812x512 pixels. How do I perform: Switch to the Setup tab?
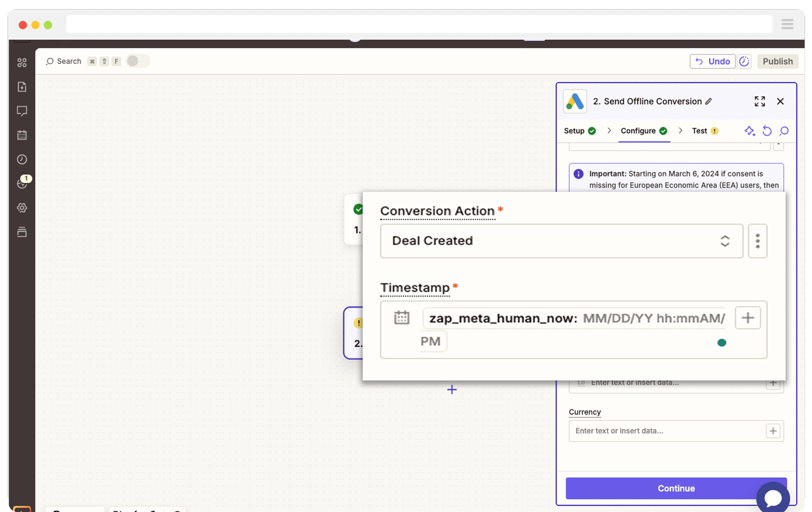(580, 131)
